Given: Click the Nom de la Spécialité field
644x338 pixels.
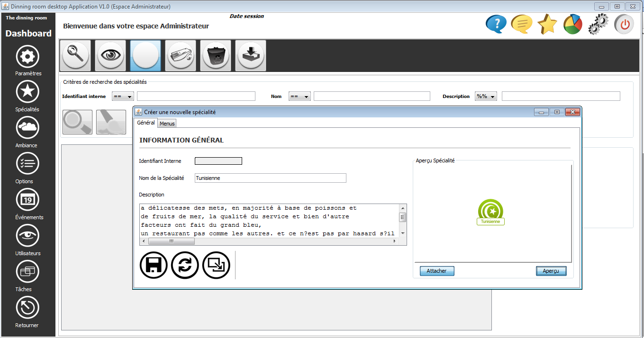Looking at the screenshot, I should 270,178.
